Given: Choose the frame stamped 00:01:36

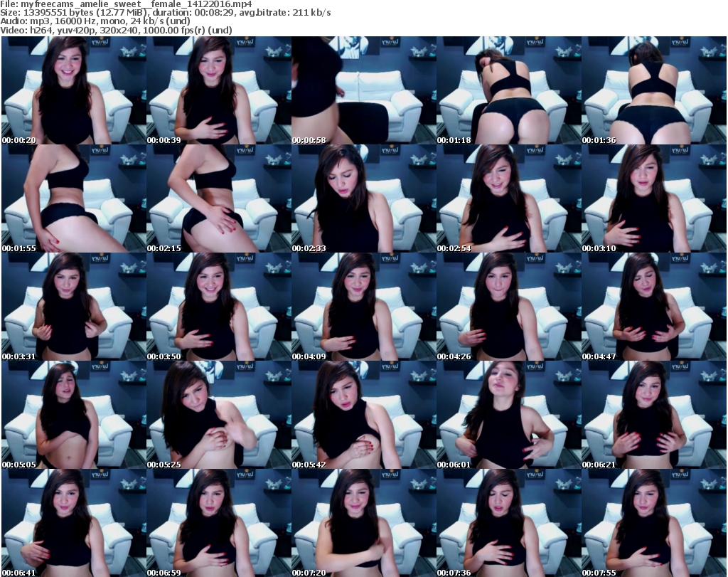Looking at the screenshot, I should tap(654, 90).
